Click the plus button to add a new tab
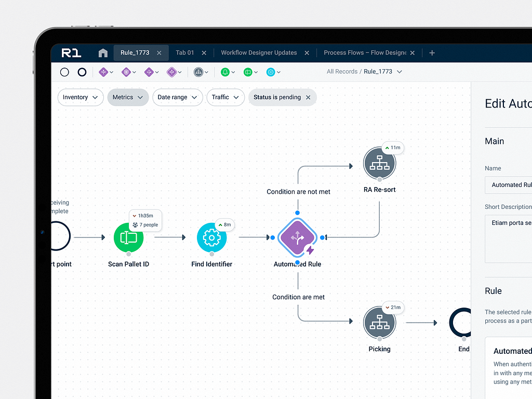The height and width of the screenshot is (399, 532). click(432, 52)
